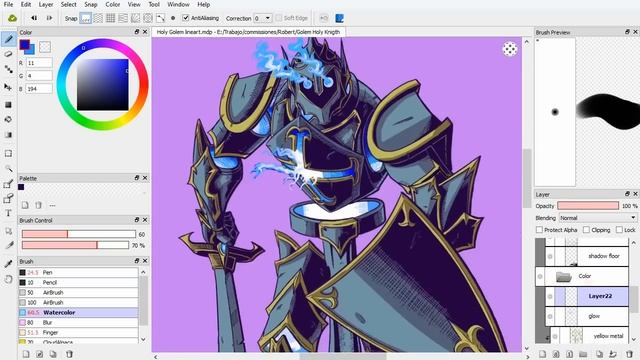Click the brush size slider
This screenshot has width=640, height=360.
click(78, 234)
